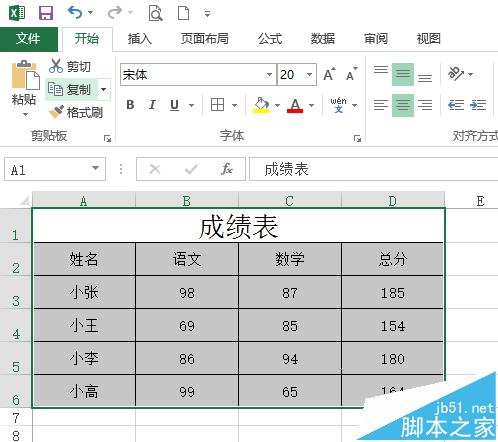Open phonetic guide dropdown arrow

click(355, 105)
